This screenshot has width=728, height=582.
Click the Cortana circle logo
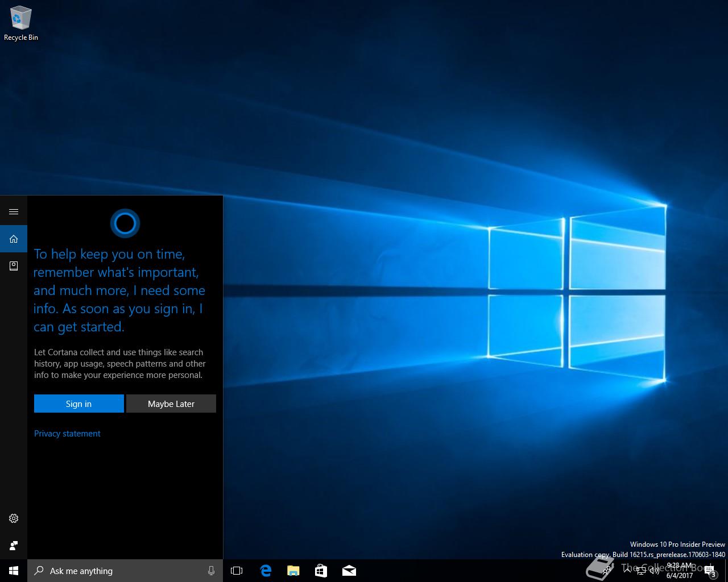point(125,223)
